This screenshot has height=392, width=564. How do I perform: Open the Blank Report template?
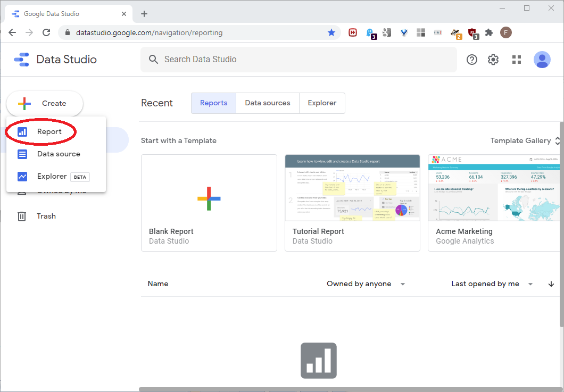(x=209, y=203)
